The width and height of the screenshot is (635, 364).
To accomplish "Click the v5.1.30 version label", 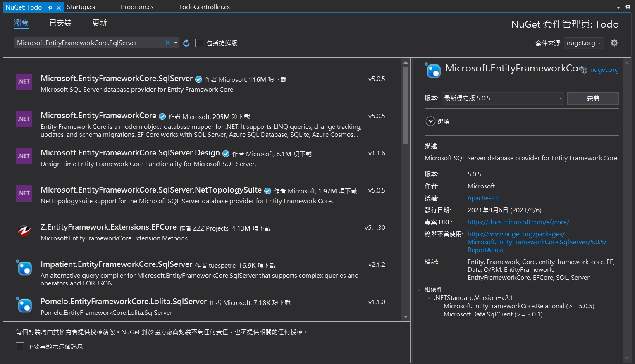I will (375, 228).
